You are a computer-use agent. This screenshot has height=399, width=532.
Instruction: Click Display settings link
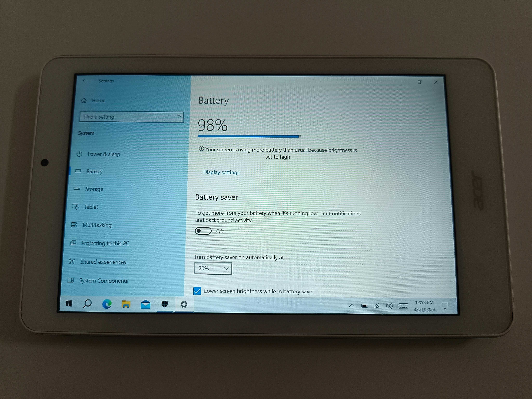click(221, 172)
